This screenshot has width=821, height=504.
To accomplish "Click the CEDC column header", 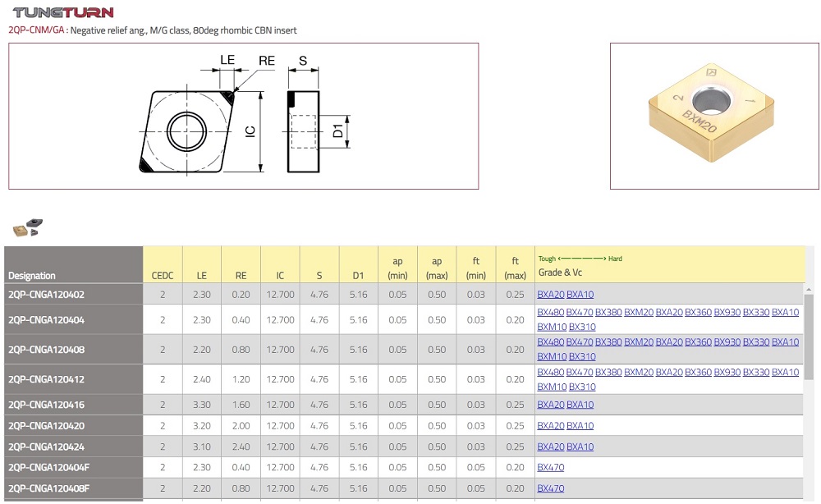I will coord(163,265).
